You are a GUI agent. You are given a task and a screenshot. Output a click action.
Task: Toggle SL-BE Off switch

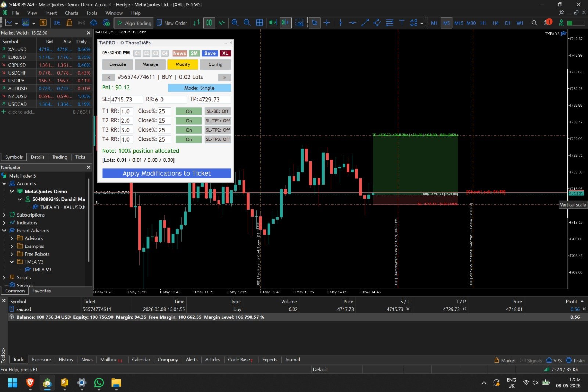pos(218,111)
